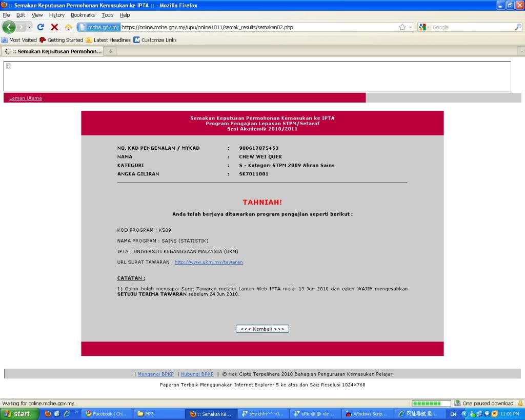This screenshot has width=525, height=420.
Task: Click the <<< Kembali >>> button
Action: [x=262, y=329]
